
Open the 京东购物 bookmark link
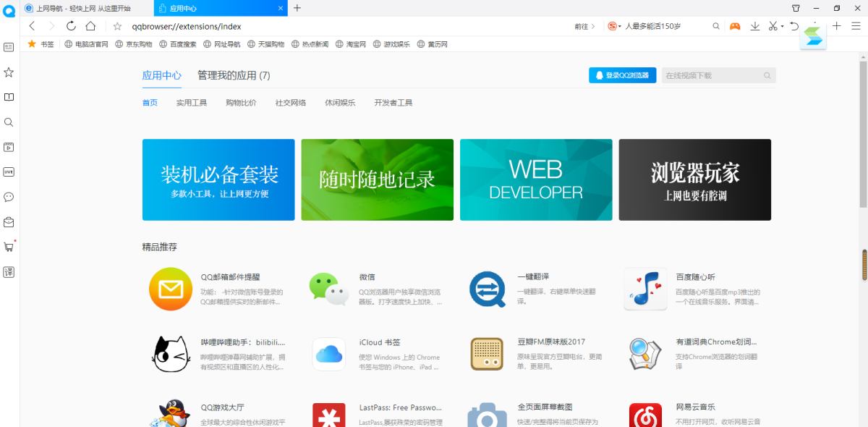tap(135, 44)
